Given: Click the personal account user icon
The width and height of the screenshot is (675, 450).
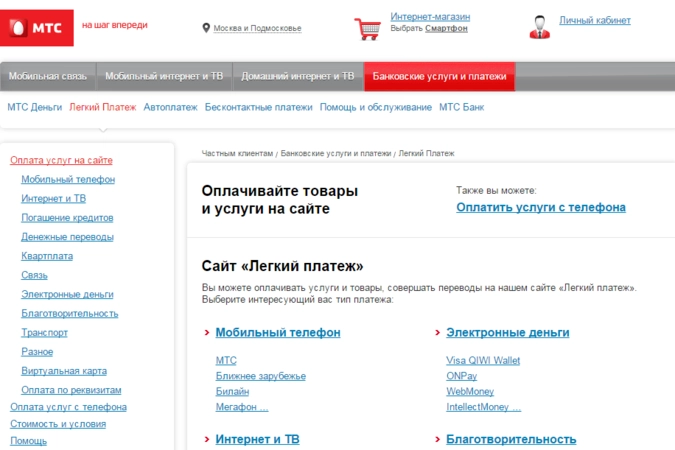Looking at the screenshot, I should [x=540, y=26].
